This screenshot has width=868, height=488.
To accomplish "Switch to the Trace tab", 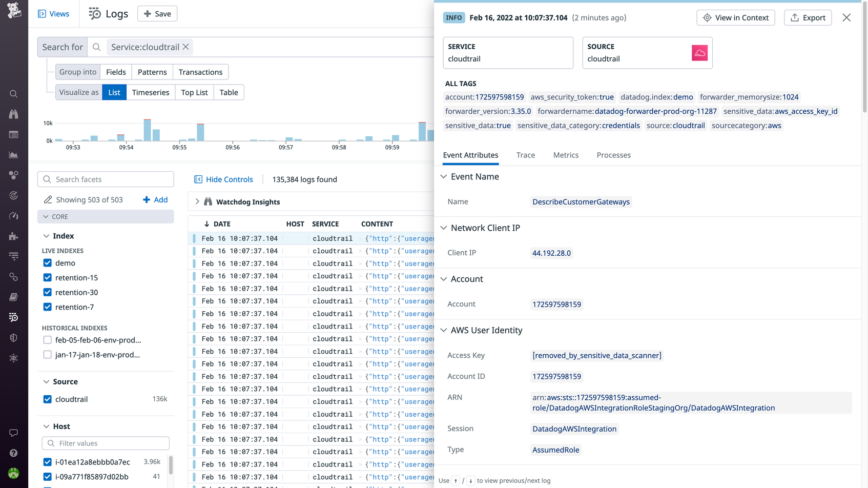I will 525,155.
